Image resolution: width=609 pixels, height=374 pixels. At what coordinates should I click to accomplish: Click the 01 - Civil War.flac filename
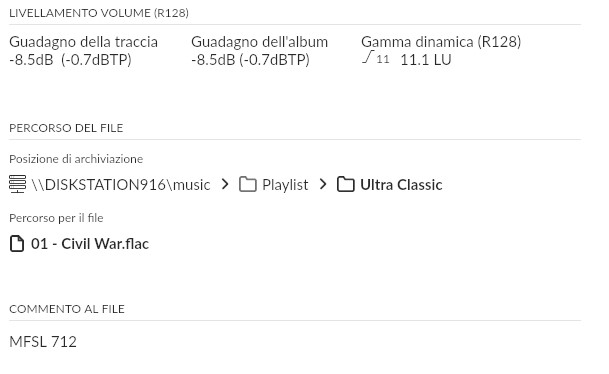90,244
